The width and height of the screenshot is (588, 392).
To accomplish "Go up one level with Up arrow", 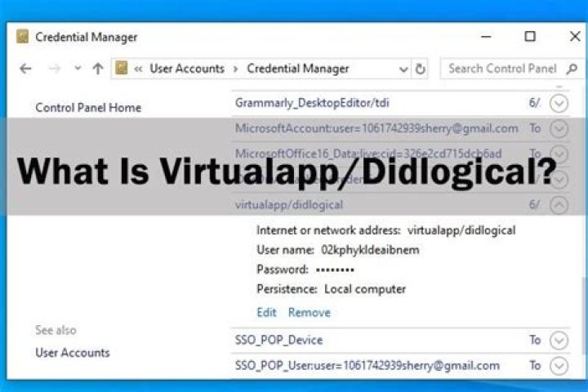I will (98, 69).
